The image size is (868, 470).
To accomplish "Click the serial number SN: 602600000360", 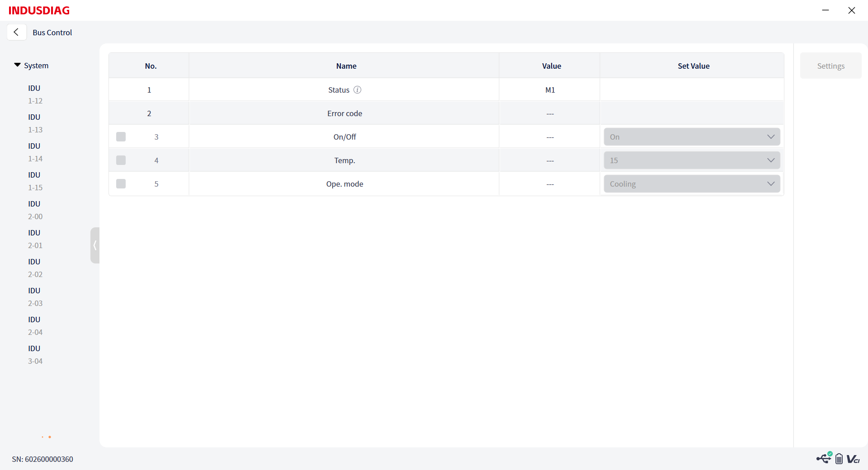I will click(x=42, y=459).
